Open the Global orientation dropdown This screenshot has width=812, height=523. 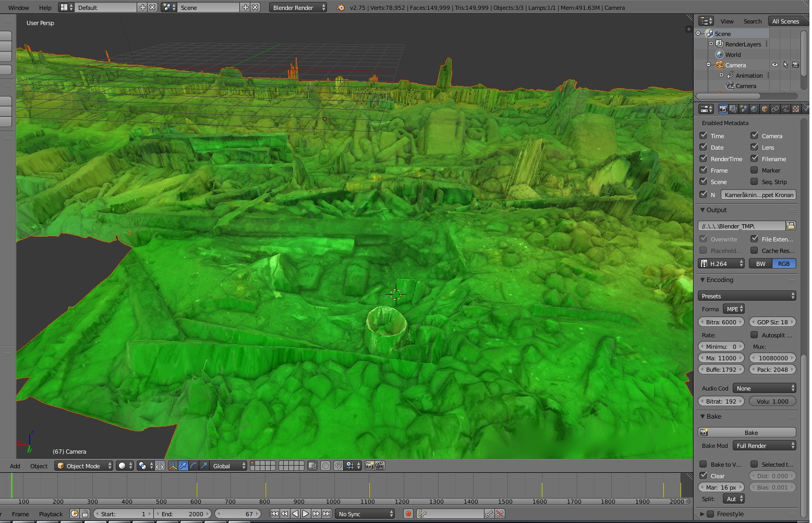(228, 466)
